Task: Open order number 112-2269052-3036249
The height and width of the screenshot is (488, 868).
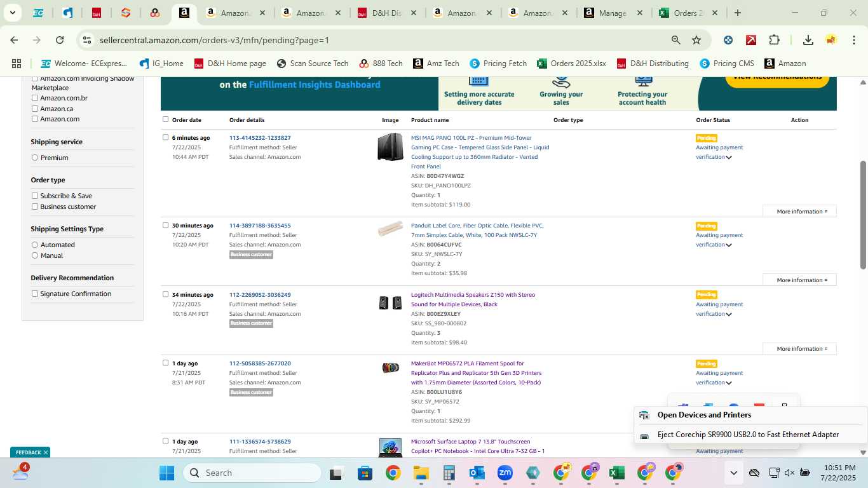Action: coord(260,295)
